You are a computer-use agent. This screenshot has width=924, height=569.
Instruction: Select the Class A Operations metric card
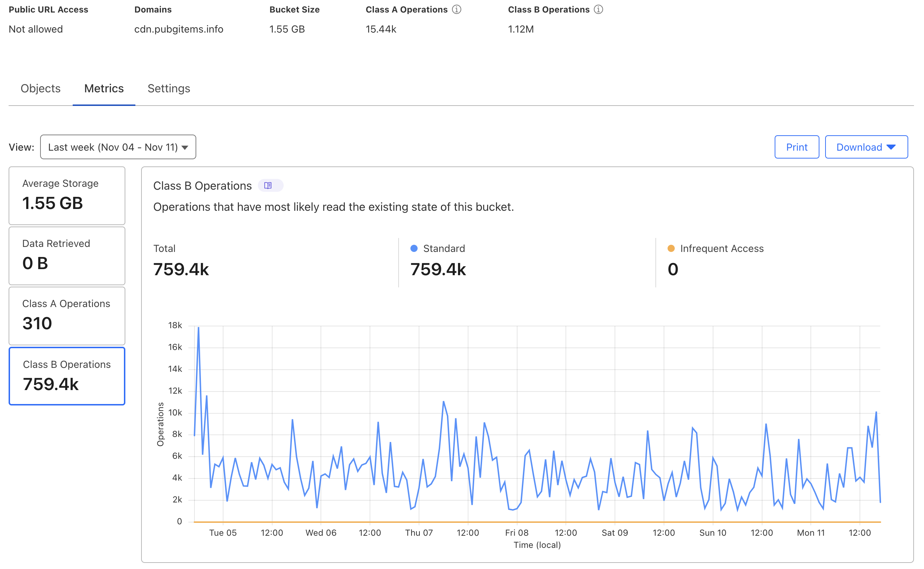coord(67,316)
